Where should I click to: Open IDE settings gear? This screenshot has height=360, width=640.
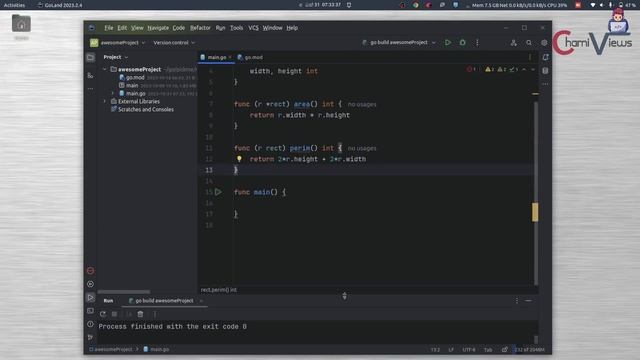coord(544,42)
